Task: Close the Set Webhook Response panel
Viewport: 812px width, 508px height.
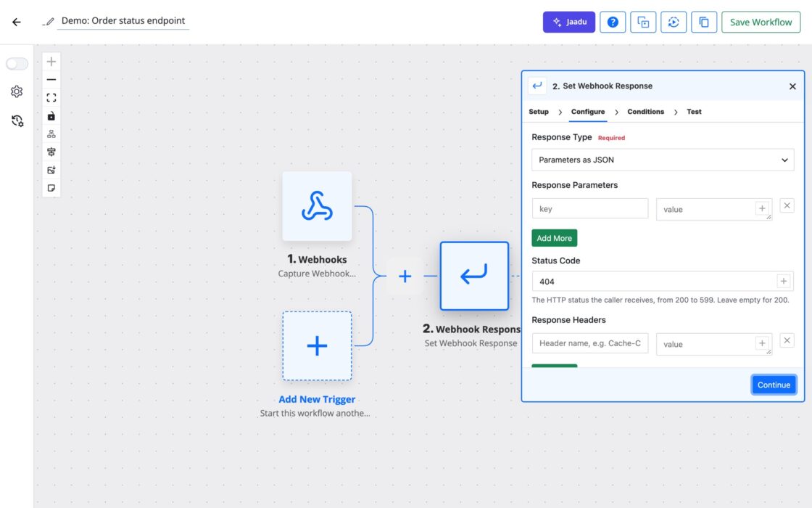Action: [792, 86]
